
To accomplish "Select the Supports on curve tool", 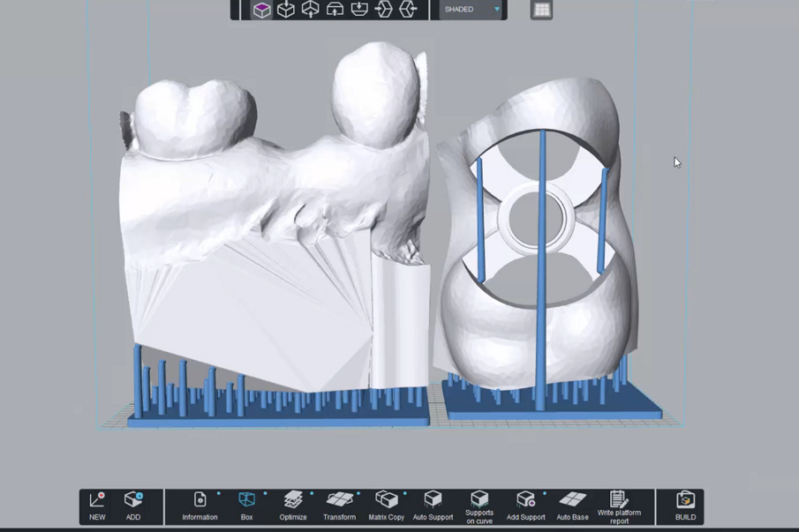I will pyautogui.click(x=479, y=506).
